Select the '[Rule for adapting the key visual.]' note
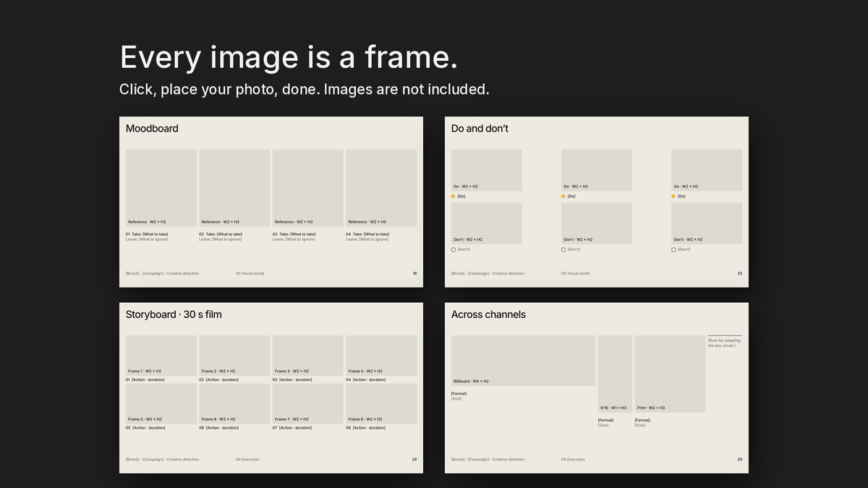 click(724, 343)
